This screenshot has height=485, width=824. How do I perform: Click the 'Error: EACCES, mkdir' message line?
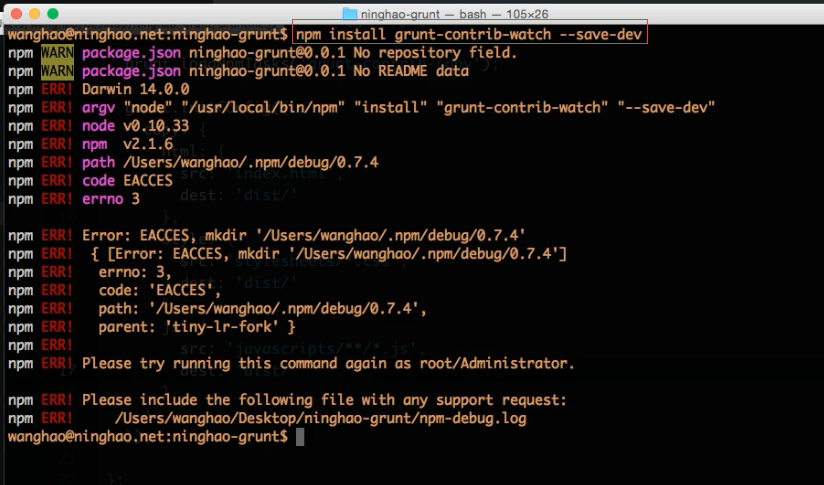coord(304,235)
